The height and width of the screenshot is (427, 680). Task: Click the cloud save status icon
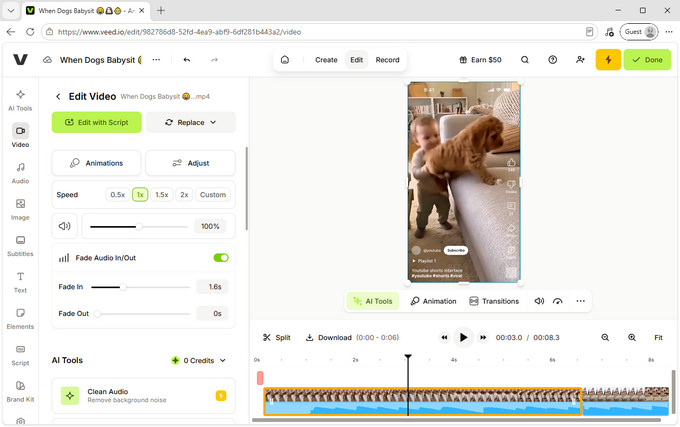coord(47,60)
